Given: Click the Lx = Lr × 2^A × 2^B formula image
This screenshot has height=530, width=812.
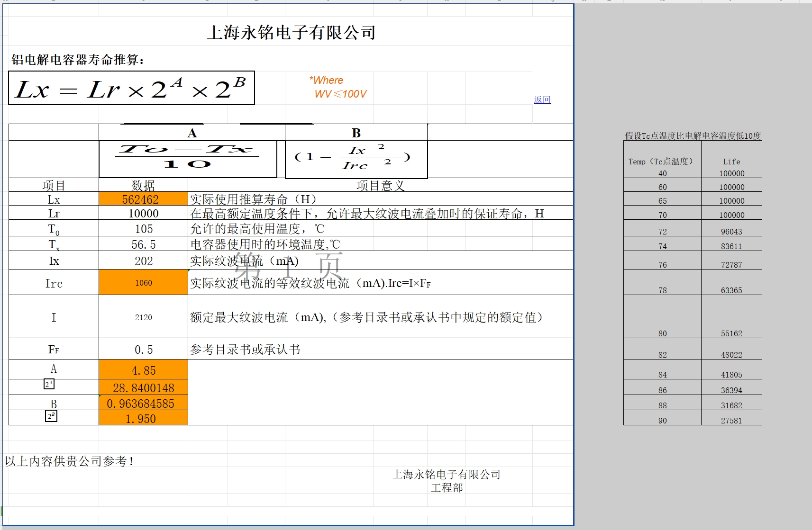Looking at the screenshot, I should 131,88.
